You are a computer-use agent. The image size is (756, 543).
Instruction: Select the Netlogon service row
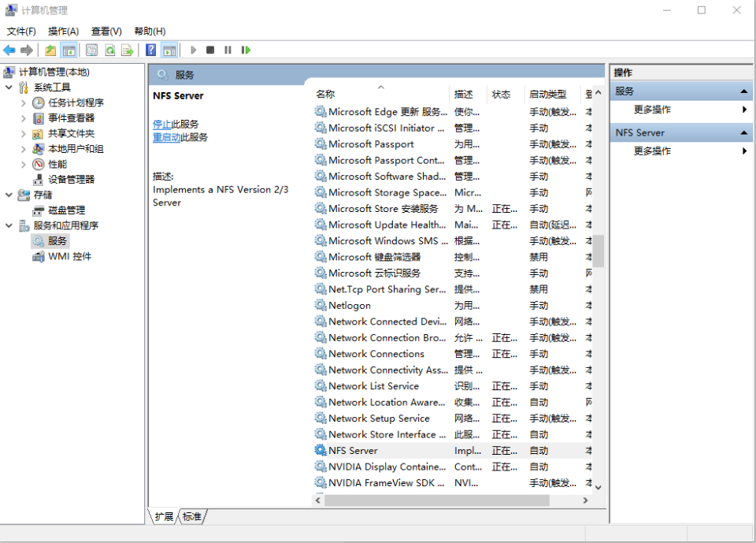(453, 306)
